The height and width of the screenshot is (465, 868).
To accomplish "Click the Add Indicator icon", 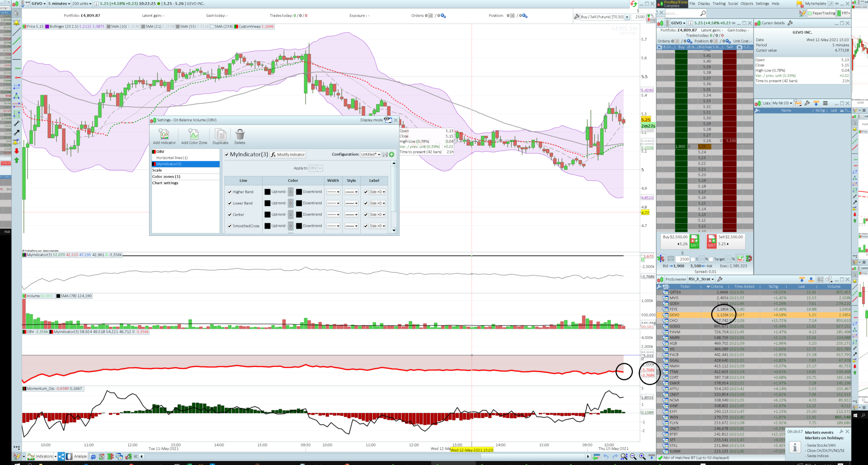I will pyautogui.click(x=164, y=135).
